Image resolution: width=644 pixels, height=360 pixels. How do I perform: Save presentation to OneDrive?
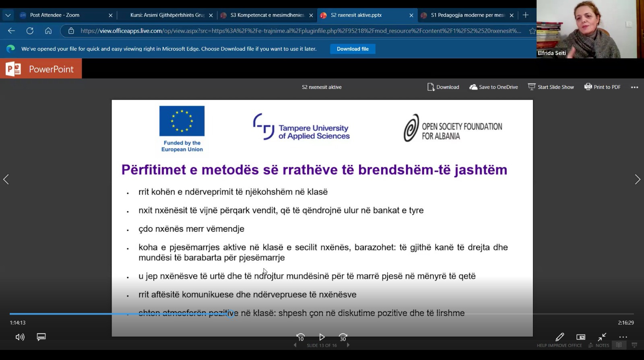[x=493, y=87]
